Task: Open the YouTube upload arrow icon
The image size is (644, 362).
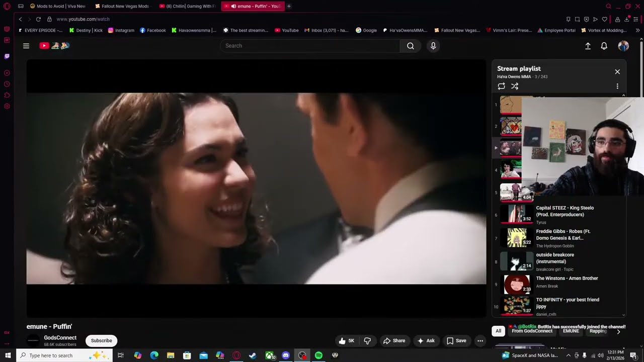Action: [588, 46]
